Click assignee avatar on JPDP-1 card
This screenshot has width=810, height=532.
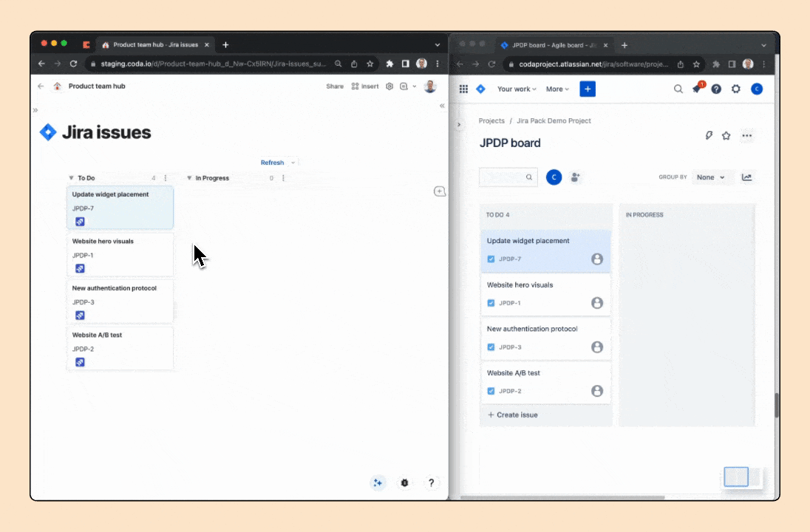coord(597,303)
